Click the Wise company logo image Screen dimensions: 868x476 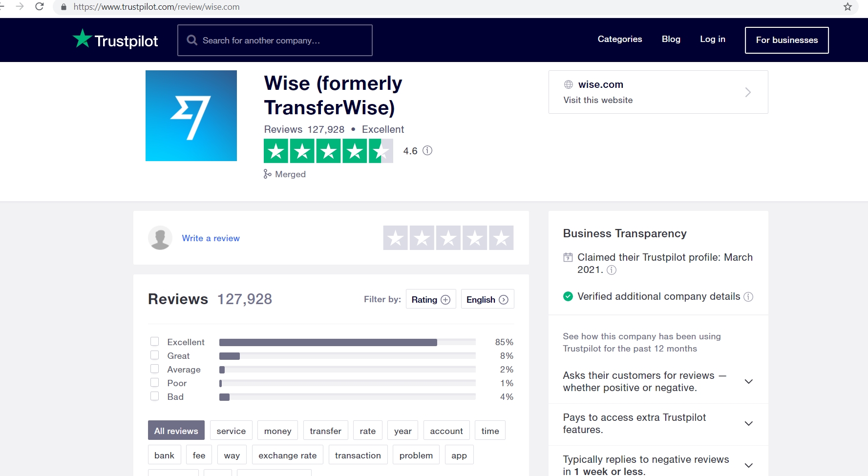pyautogui.click(x=191, y=116)
